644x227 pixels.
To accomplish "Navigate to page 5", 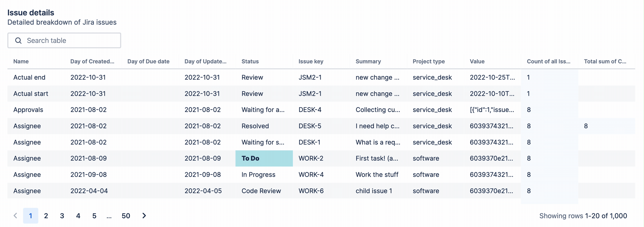I will point(94,216).
